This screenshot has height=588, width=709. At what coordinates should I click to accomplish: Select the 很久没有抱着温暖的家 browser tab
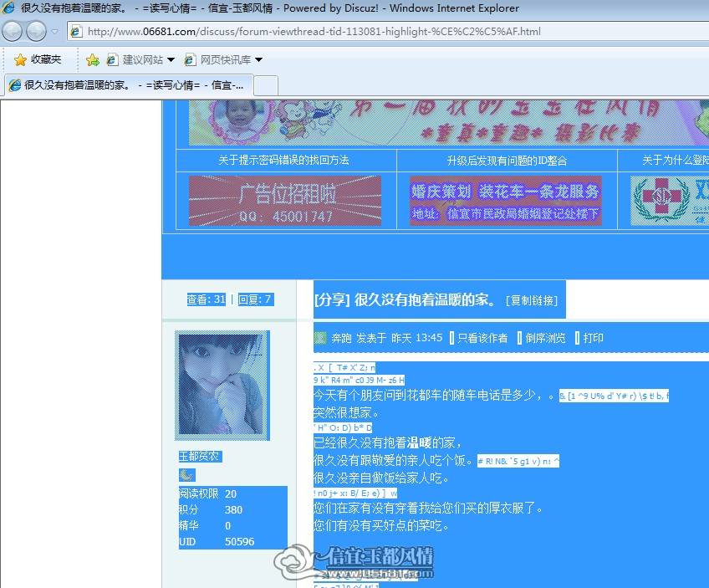coord(130,85)
